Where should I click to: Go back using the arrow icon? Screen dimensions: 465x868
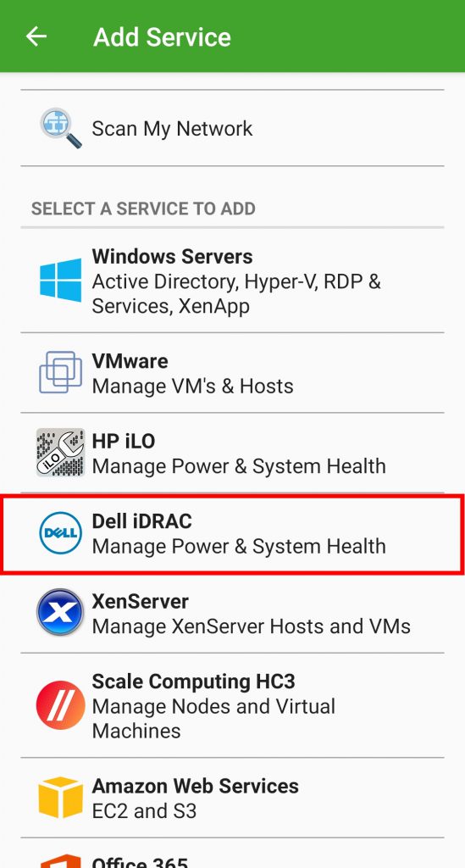(x=36, y=36)
